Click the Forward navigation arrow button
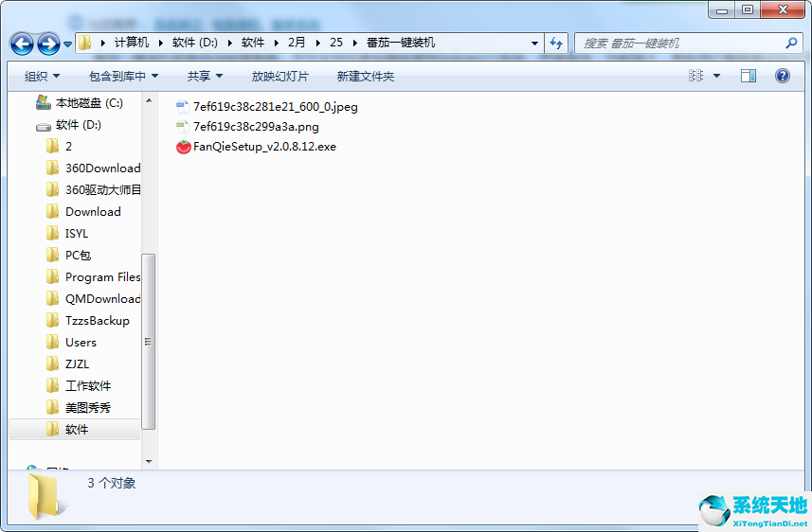812x532 pixels. pos(48,44)
